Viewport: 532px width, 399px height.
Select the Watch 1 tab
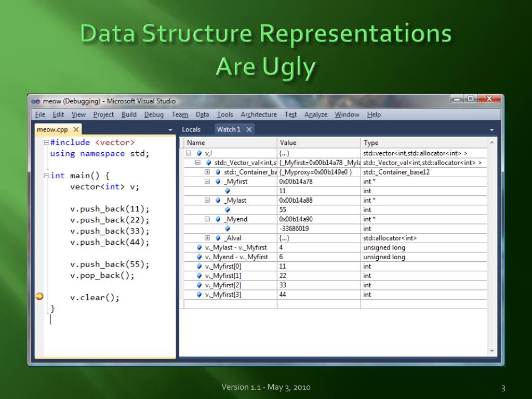[x=229, y=129]
